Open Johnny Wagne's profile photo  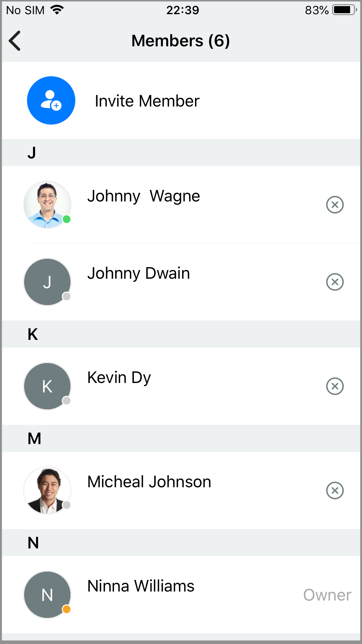pos(47,205)
